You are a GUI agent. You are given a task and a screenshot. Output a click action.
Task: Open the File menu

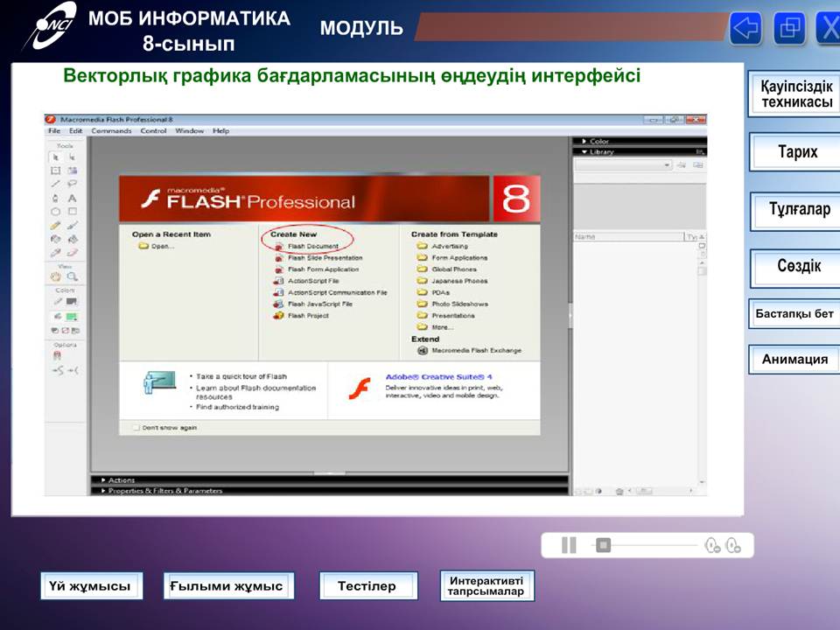(x=54, y=130)
